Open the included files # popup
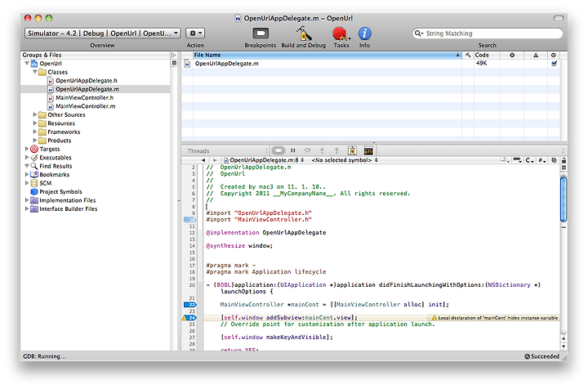Image resolution: width=588 pixels, height=389 pixels. pyautogui.click(x=542, y=160)
